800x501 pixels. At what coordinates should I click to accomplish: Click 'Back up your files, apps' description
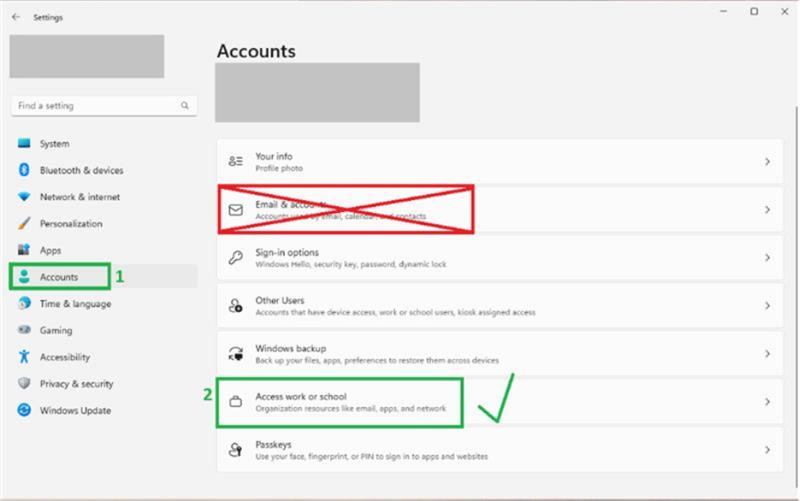click(x=377, y=360)
